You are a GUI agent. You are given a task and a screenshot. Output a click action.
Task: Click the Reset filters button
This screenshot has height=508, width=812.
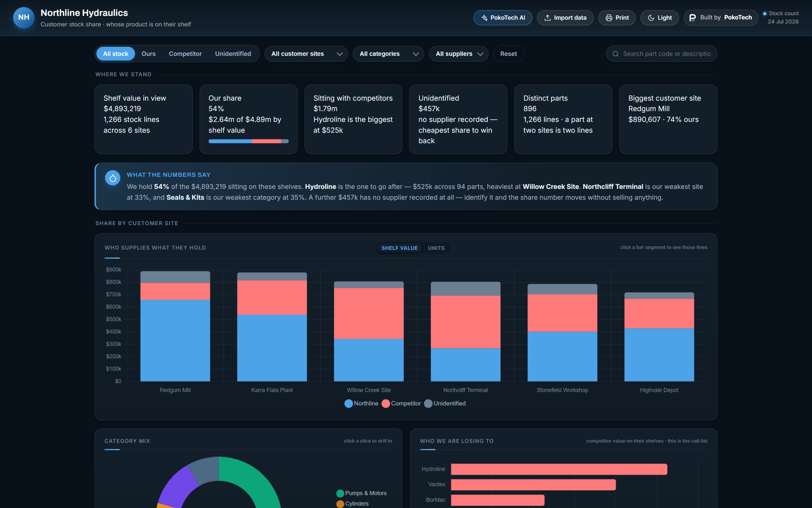pyautogui.click(x=508, y=54)
